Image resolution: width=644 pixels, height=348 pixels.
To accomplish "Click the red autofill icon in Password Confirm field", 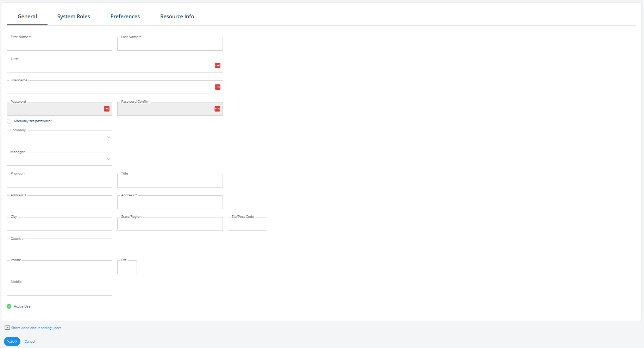I will tap(217, 109).
